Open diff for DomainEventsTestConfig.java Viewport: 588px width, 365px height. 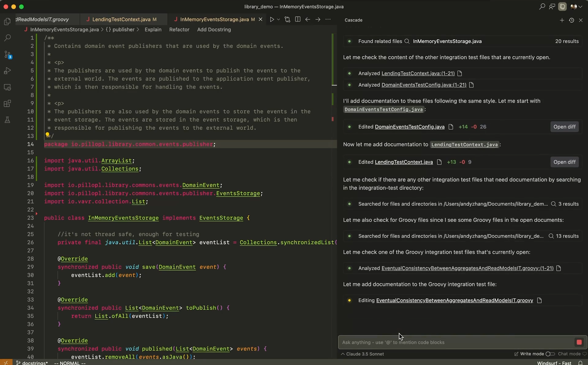(564, 127)
